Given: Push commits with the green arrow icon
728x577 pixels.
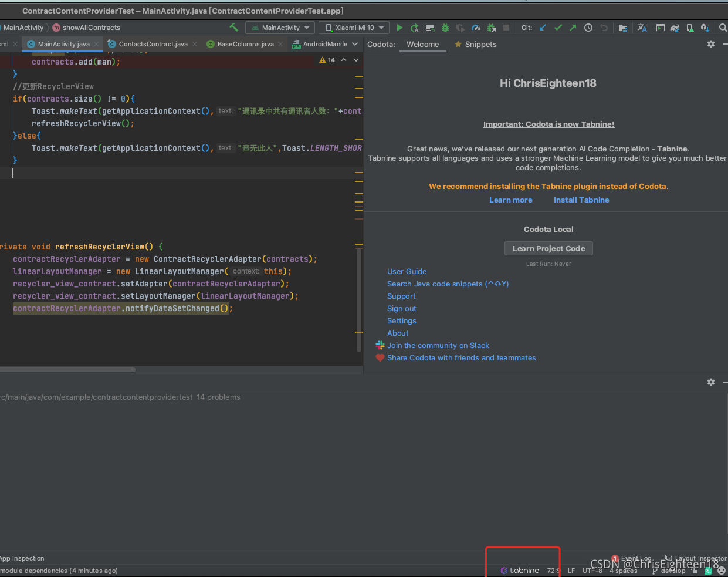Looking at the screenshot, I should click(x=573, y=27).
